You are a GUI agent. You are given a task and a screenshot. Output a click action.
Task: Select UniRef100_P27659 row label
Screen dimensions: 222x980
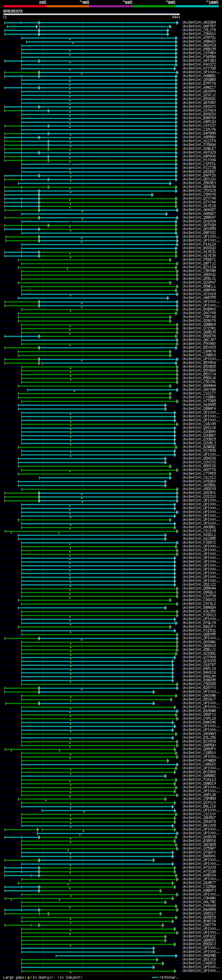click(199, 451)
